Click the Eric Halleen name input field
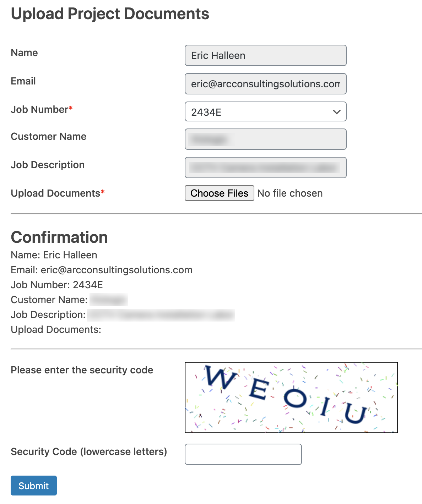This screenshot has width=422, height=504. pos(265,55)
